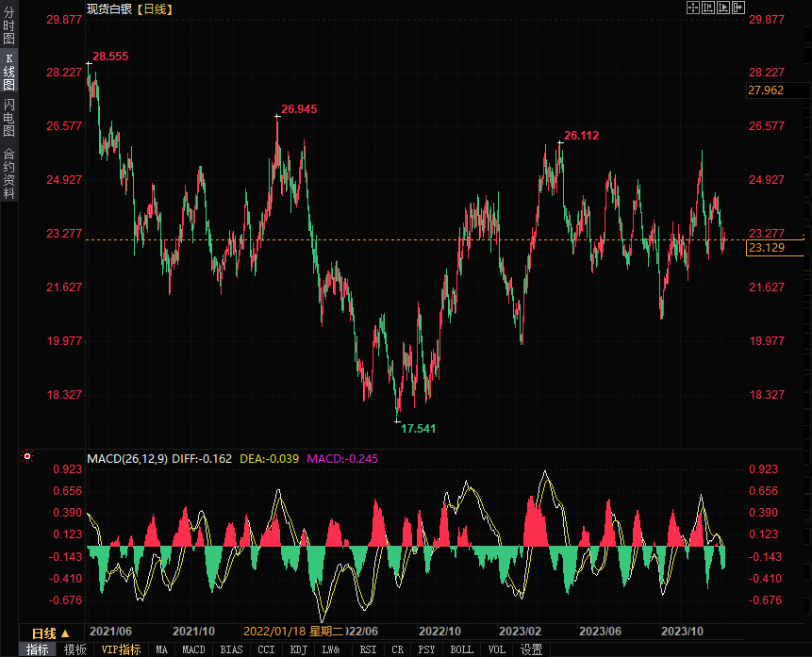The height and width of the screenshot is (657, 812).
Task: Click the 28.555 high price marker
Action: pos(109,57)
